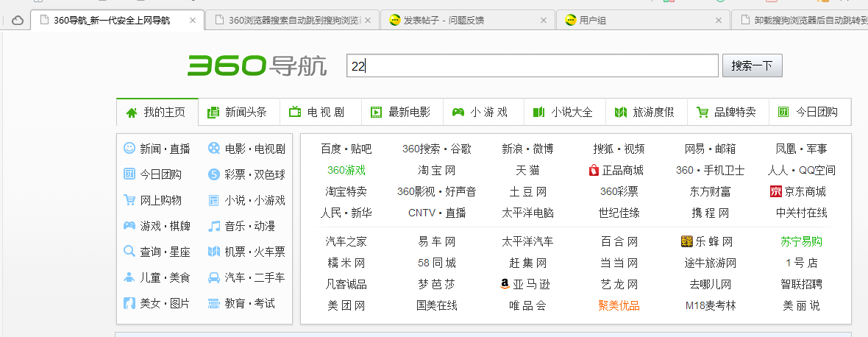Click the TV icon beside 电视剧
Viewport: 868px width, 337px height.
(295, 113)
